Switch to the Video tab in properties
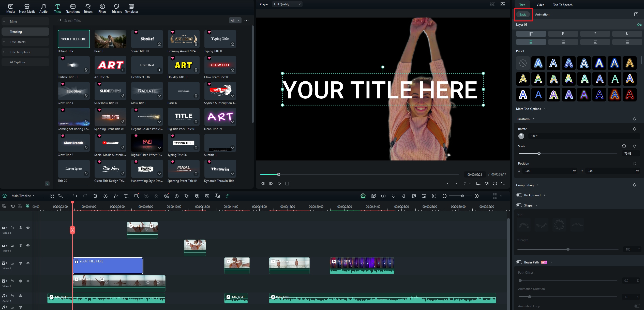The image size is (644, 310). [541, 5]
